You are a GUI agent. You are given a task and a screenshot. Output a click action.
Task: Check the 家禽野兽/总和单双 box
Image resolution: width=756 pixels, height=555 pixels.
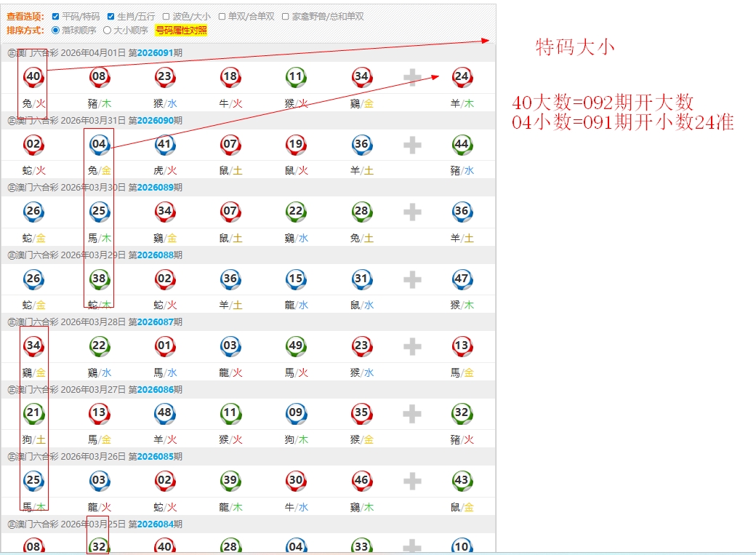click(285, 16)
